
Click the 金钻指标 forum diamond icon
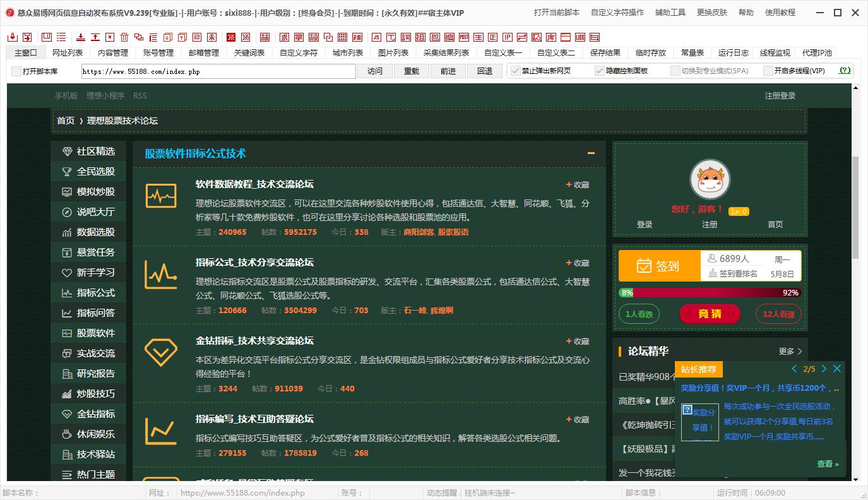point(161,352)
